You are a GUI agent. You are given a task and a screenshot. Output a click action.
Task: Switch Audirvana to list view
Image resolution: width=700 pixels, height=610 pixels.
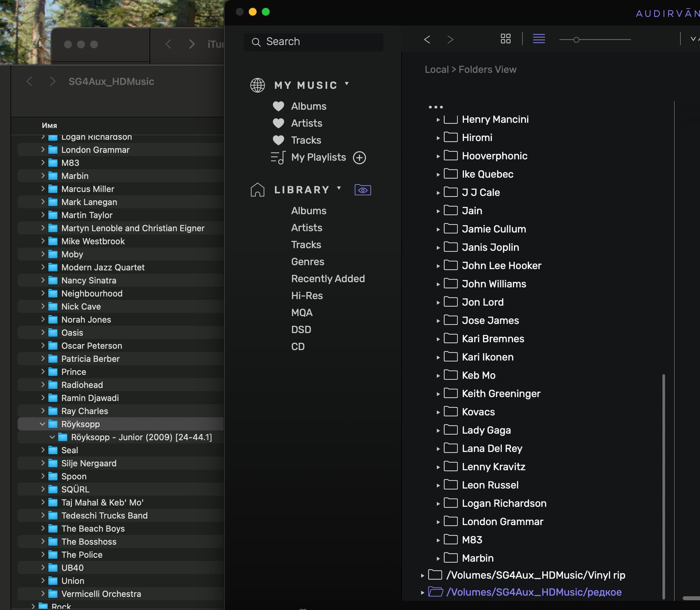tap(539, 39)
